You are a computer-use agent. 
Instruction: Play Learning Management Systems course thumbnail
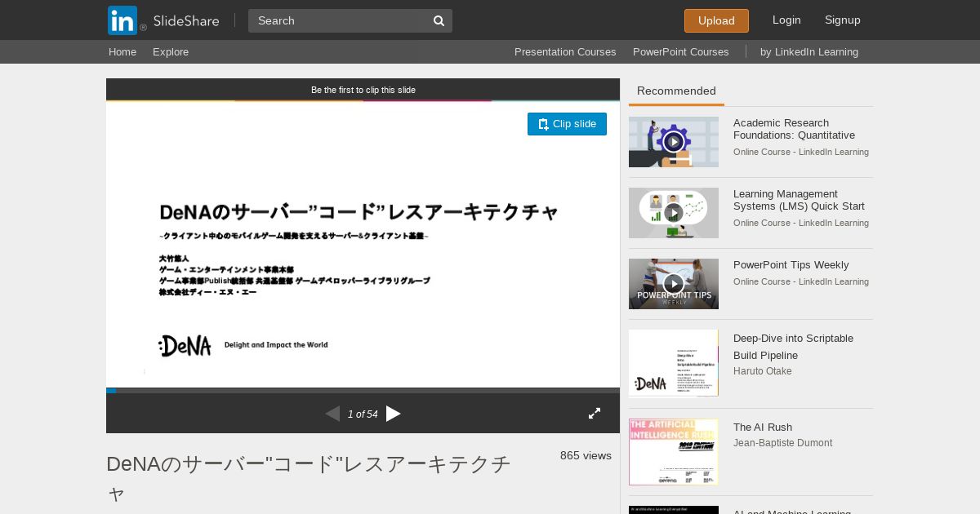pyautogui.click(x=674, y=213)
